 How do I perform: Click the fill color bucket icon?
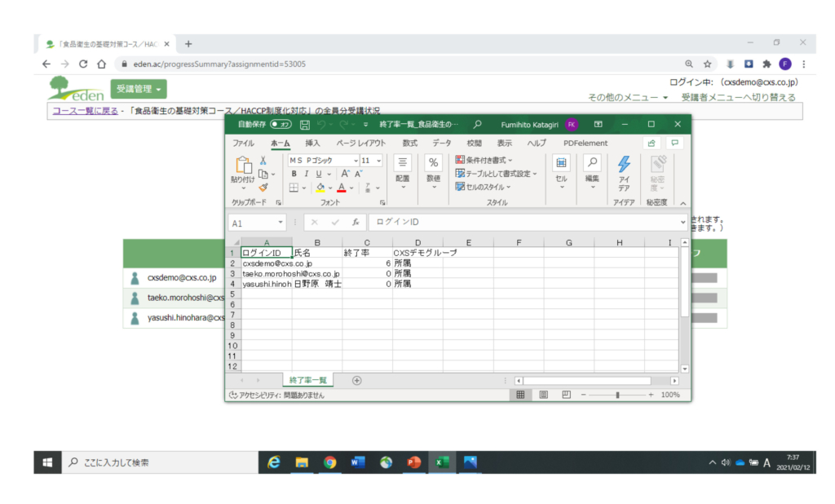320,188
